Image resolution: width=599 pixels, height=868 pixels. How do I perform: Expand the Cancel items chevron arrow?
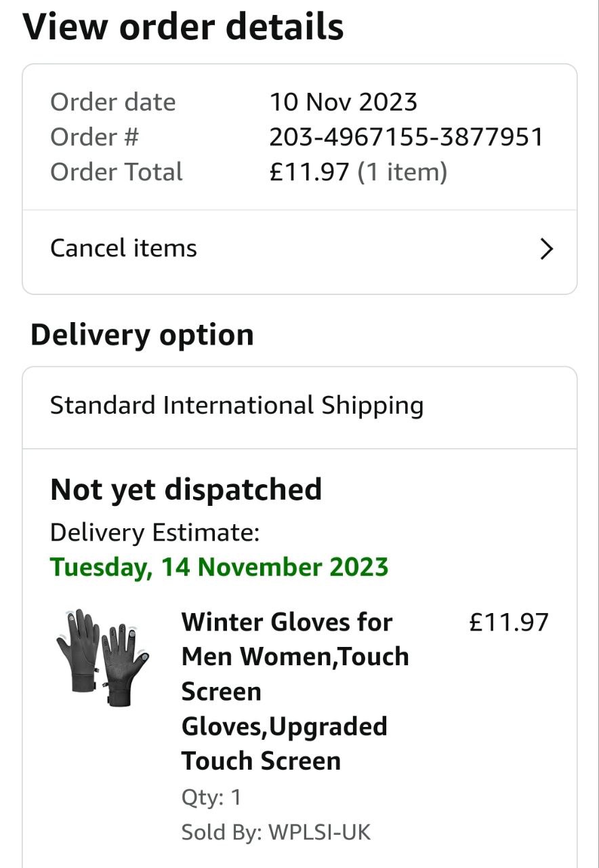546,250
